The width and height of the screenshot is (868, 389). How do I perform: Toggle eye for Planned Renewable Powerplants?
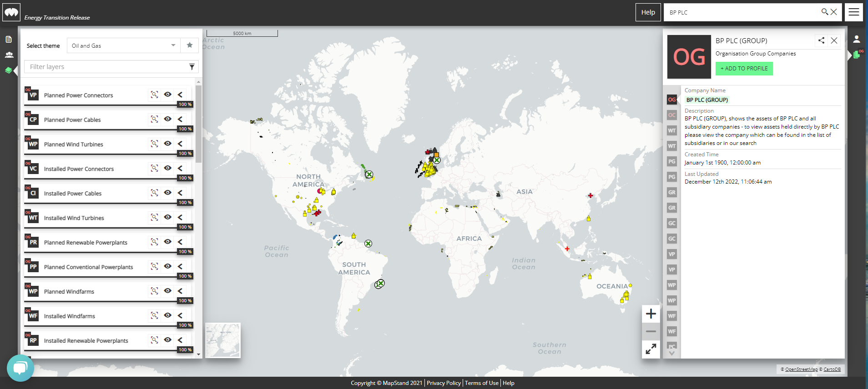[x=168, y=242]
